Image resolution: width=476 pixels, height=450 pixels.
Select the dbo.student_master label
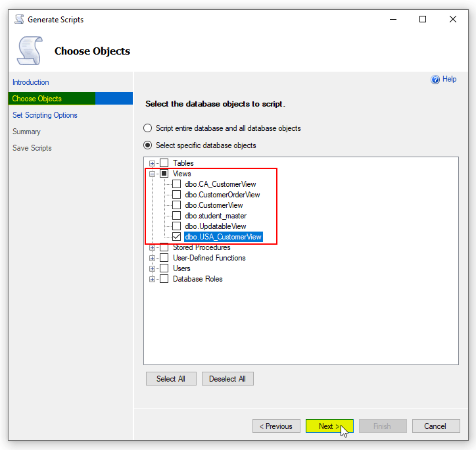click(216, 216)
